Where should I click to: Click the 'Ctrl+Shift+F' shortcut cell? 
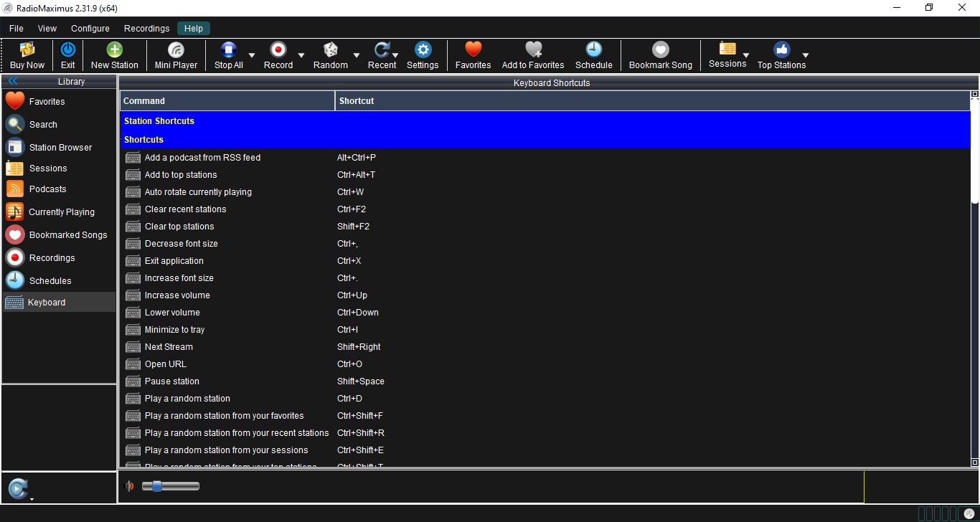pyautogui.click(x=360, y=416)
